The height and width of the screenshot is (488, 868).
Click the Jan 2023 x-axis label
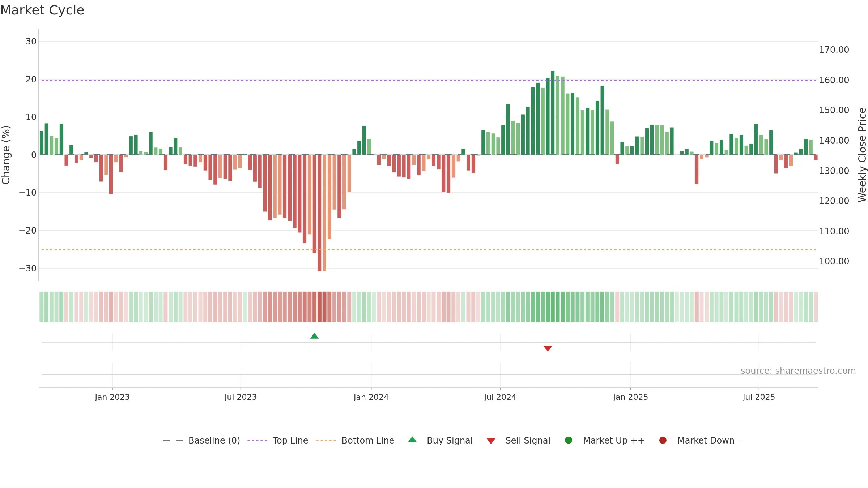112,397
